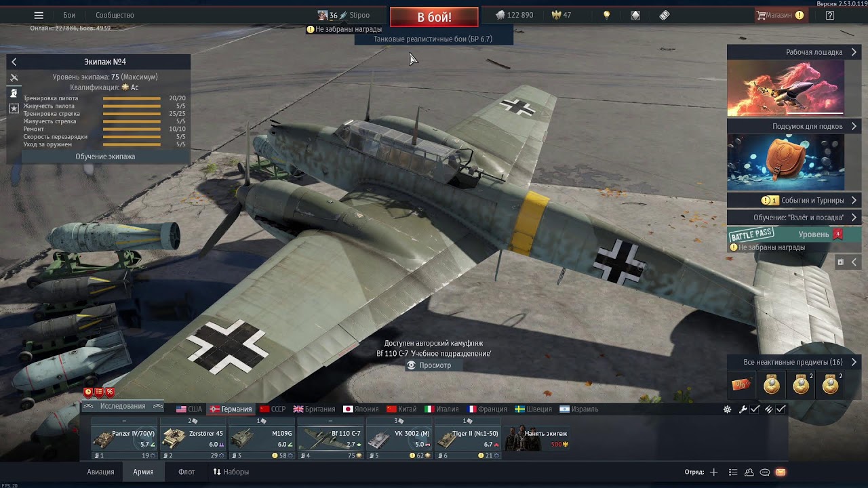Open the Магазин shop
Image resolution: width=868 pixels, height=488 pixels.
pos(780,15)
